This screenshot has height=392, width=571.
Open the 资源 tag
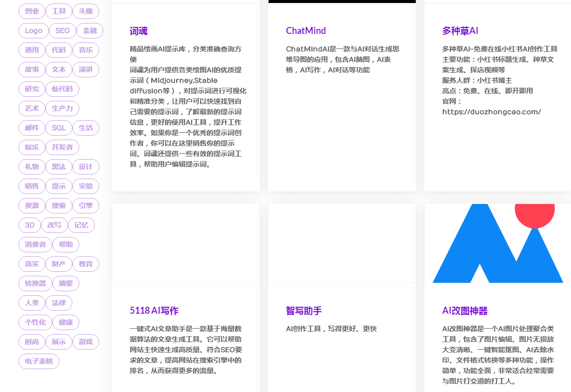31,205
